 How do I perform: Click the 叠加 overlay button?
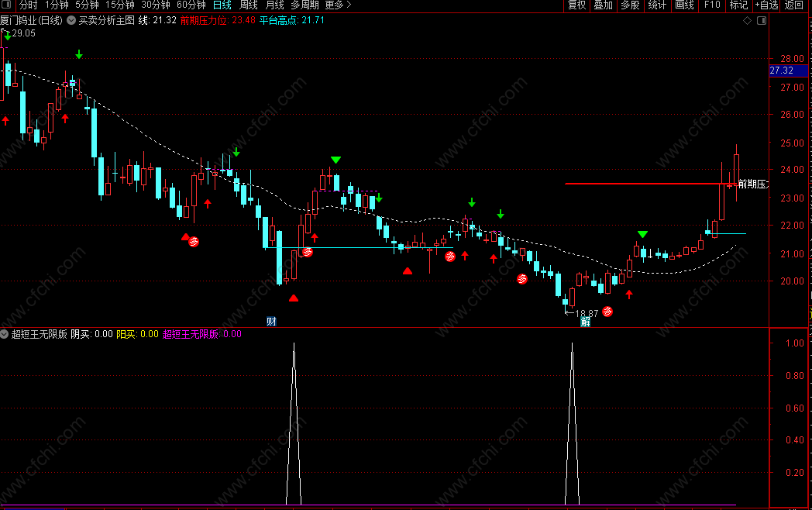pos(604,5)
